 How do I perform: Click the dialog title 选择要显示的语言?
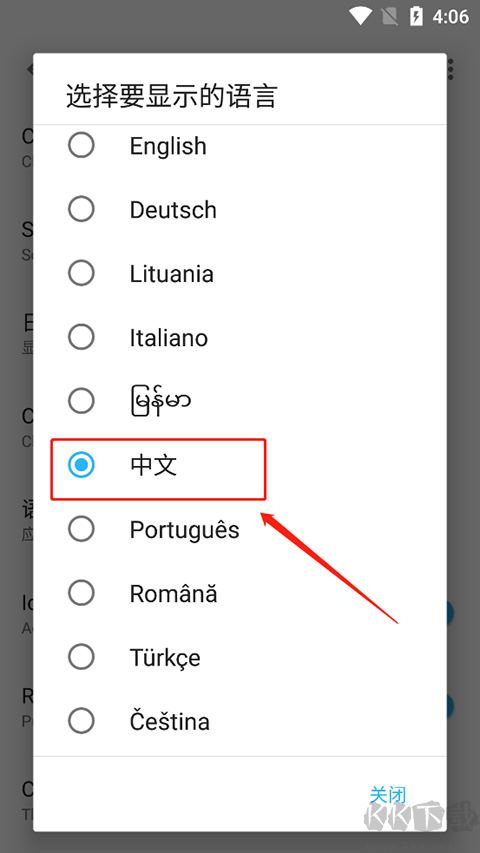coord(172,96)
